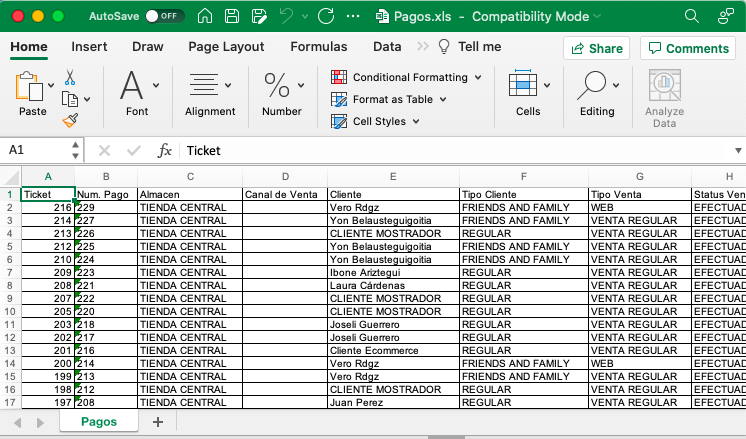Select column A header
Viewport: 746px width, 439px height.
(x=48, y=177)
